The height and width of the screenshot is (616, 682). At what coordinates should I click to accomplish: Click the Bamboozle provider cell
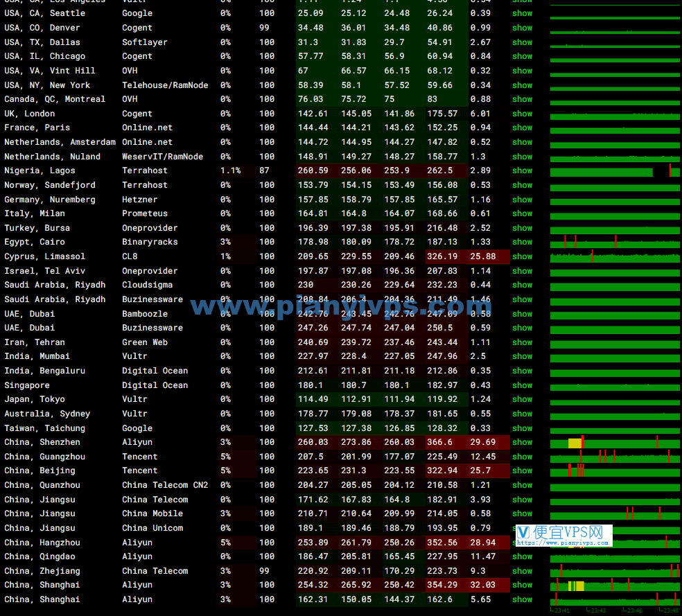click(x=144, y=314)
